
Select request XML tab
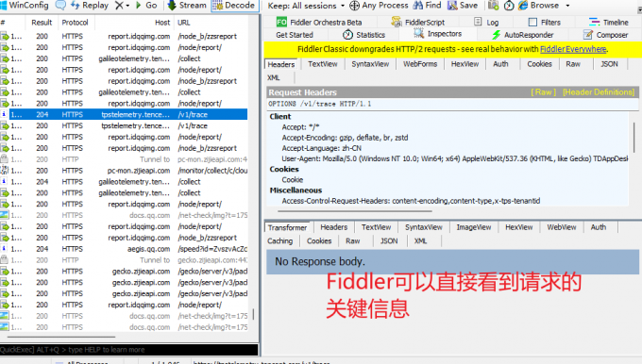point(274,77)
